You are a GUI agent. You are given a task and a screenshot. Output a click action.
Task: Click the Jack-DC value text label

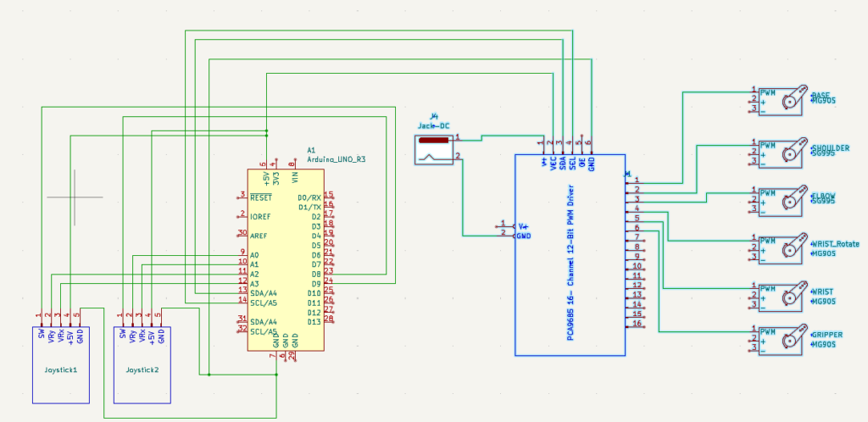(433, 125)
